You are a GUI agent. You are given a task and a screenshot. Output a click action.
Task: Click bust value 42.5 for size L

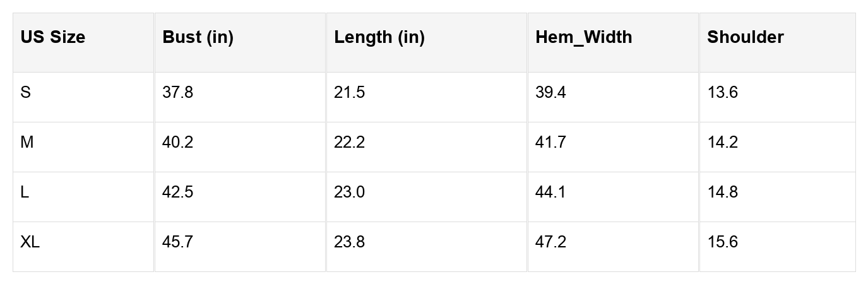click(x=177, y=192)
